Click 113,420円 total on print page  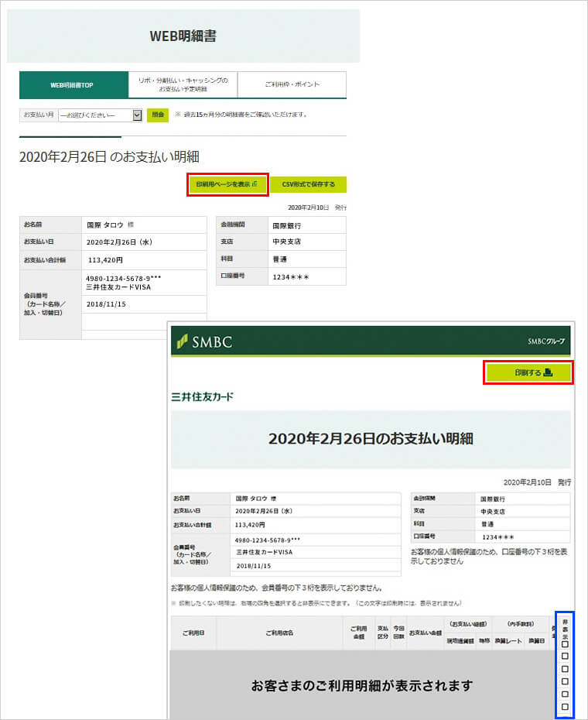click(x=250, y=524)
